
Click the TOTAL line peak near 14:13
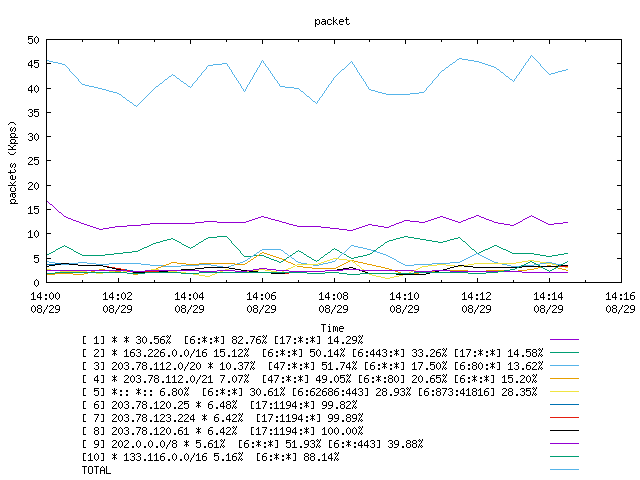coord(531,56)
